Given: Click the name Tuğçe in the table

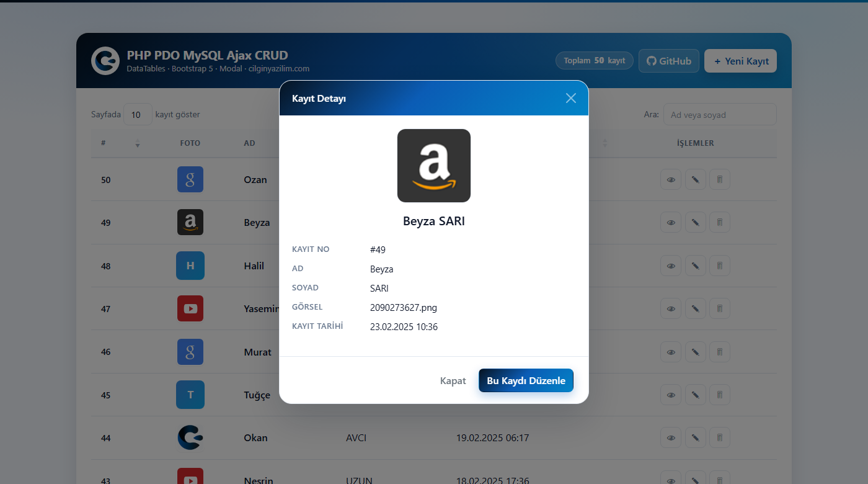Looking at the screenshot, I should click(x=257, y=395).
